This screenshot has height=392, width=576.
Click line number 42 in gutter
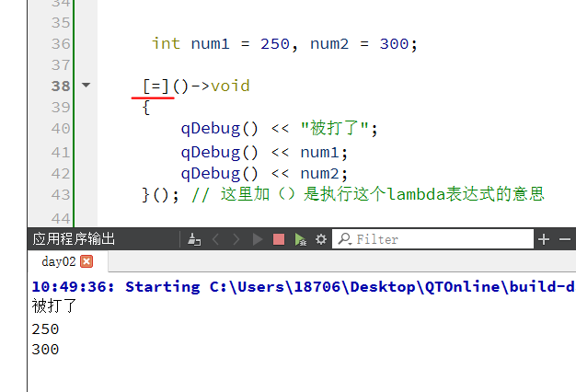tap(61, 173)
